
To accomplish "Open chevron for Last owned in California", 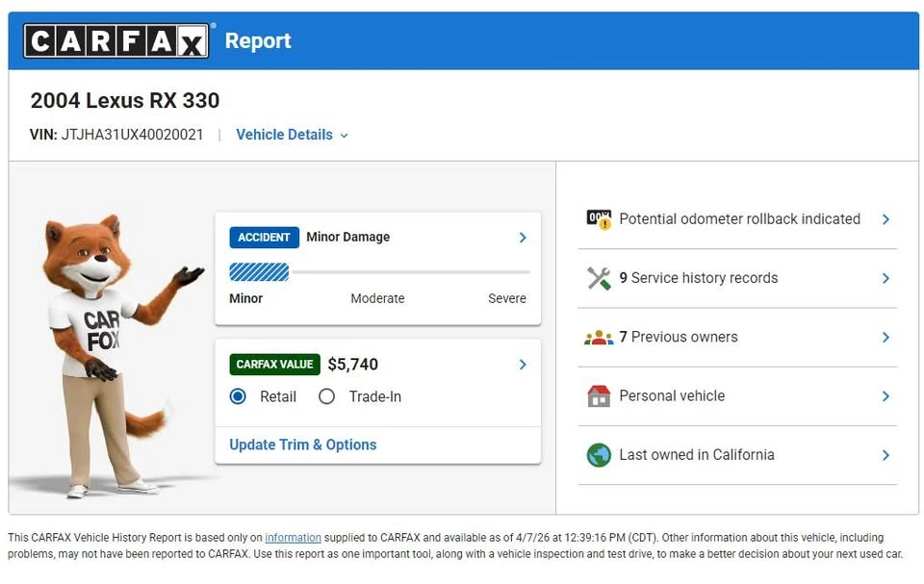I will 885,455.
